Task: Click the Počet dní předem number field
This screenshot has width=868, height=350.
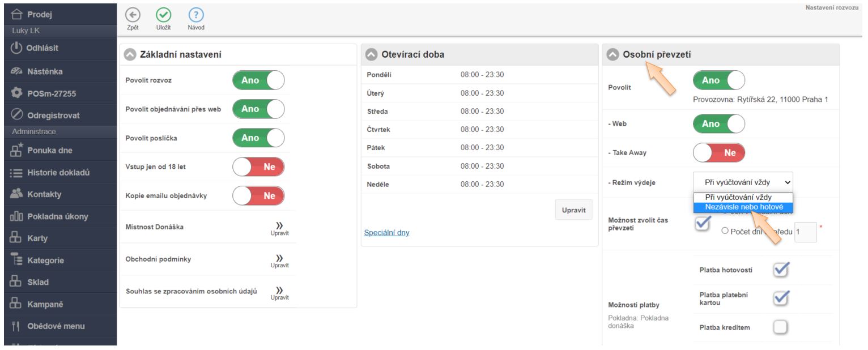Action: [x=805, y=231]
